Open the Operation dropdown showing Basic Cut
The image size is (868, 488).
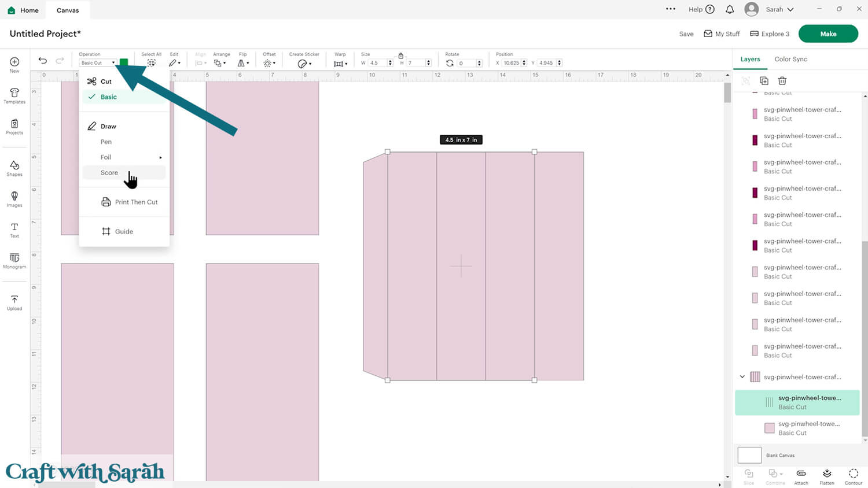point(98,63)
